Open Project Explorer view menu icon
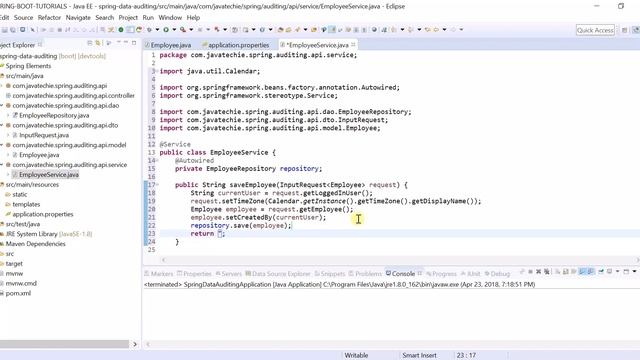Screen dimensions: 640x360 pos(109,43)
